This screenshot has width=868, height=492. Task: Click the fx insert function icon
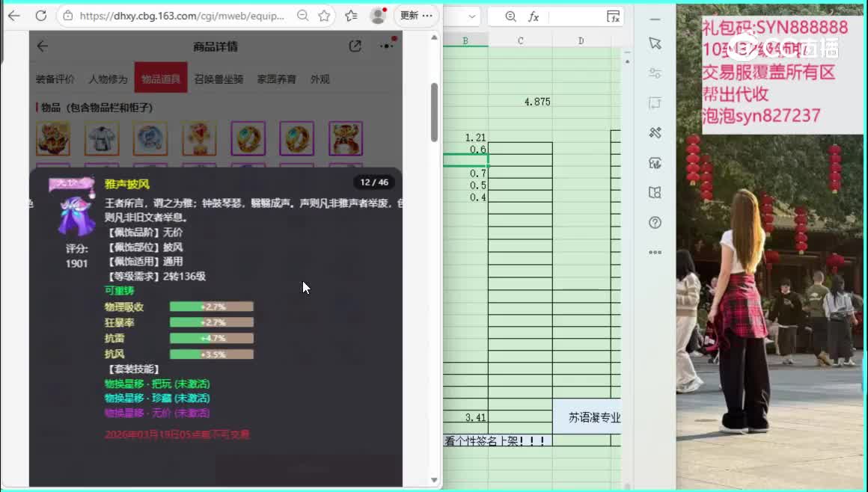click(x=533, y=16)
